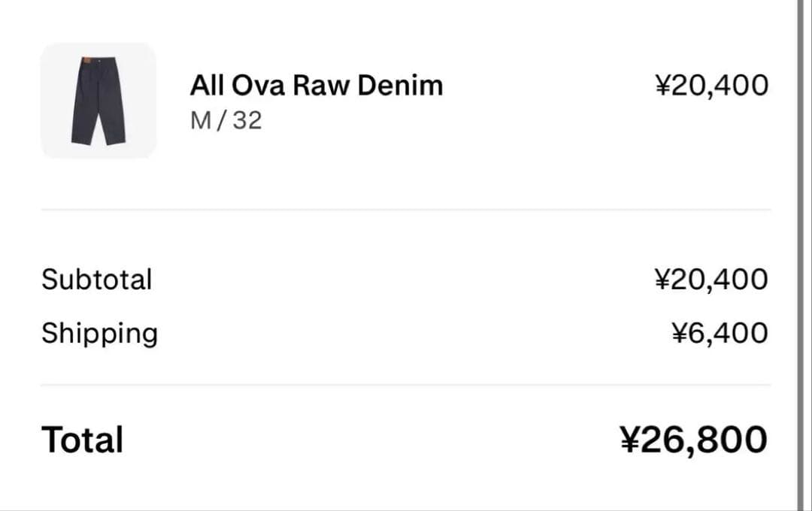Click the Subtotal label
The height and width of the screenshot is (511, 812).
(x=96, y=280)
